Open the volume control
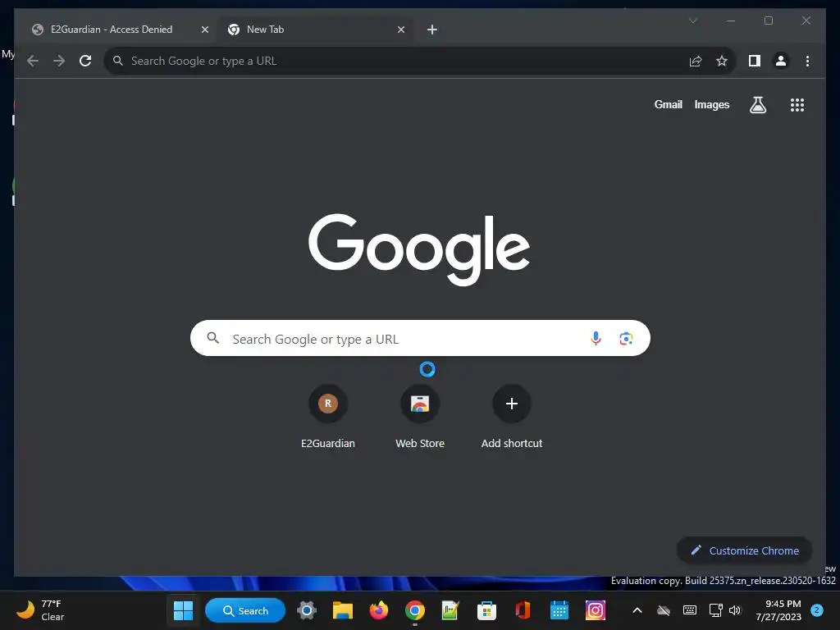Viewport: 840px width, 630px height. tap(735, 610)
